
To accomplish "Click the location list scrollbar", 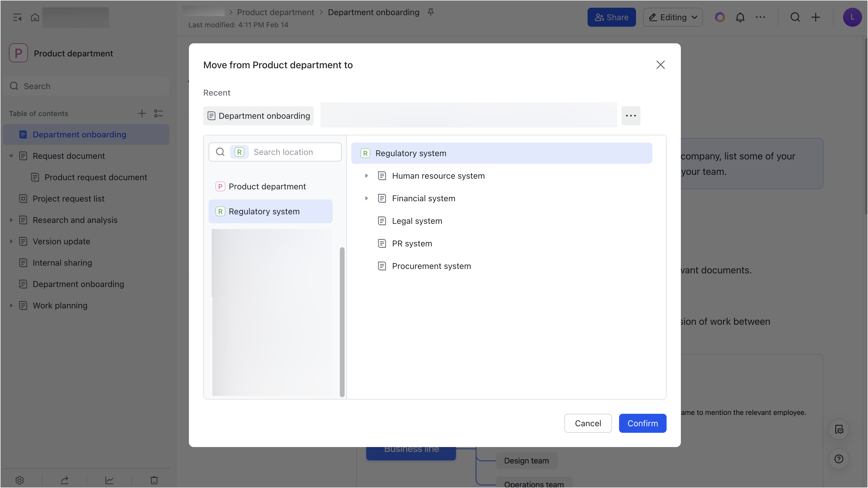I will click(342, 322).
